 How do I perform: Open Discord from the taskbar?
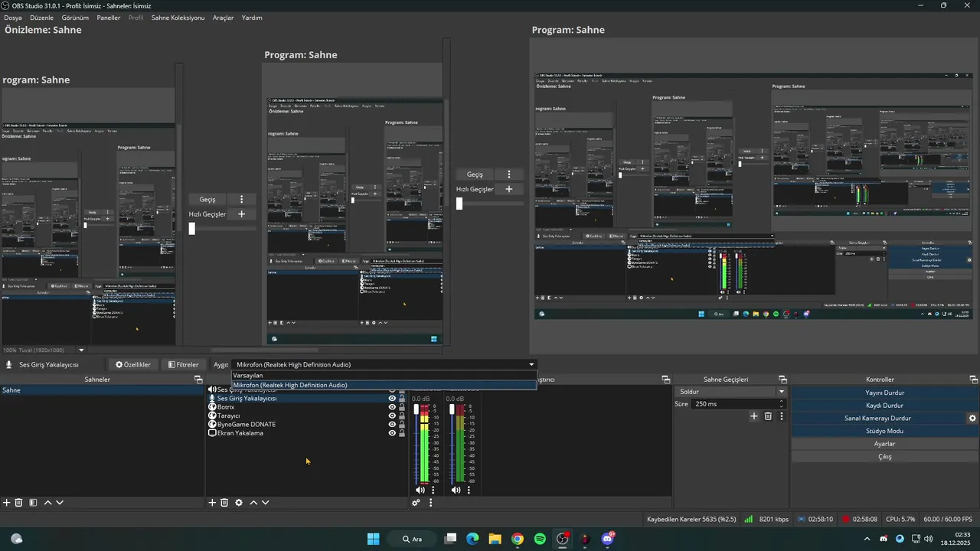(607, 539)
